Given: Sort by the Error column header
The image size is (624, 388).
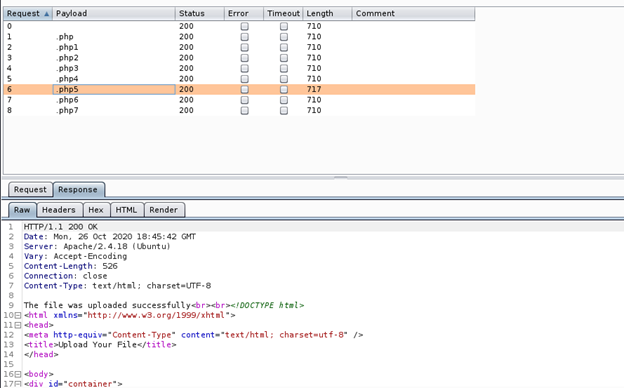Looking at the screenshot, I should point(244,14).
